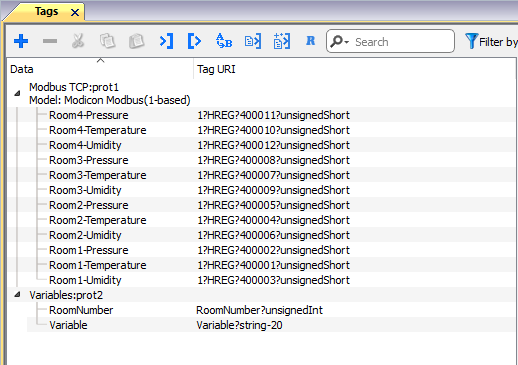This screenshot has height=365, width=518.
Task: Collapse the Modbus TCP:prot1 tree node
Action: coord(17,94)
